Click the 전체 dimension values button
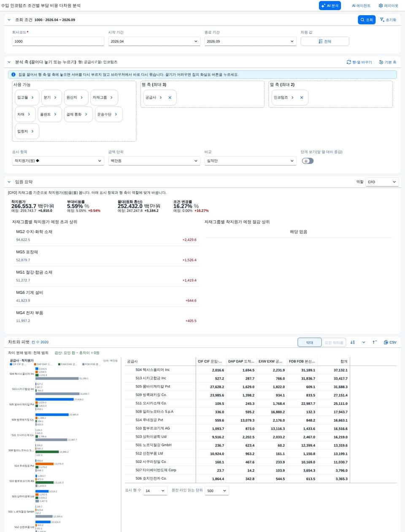 point(325,41)
